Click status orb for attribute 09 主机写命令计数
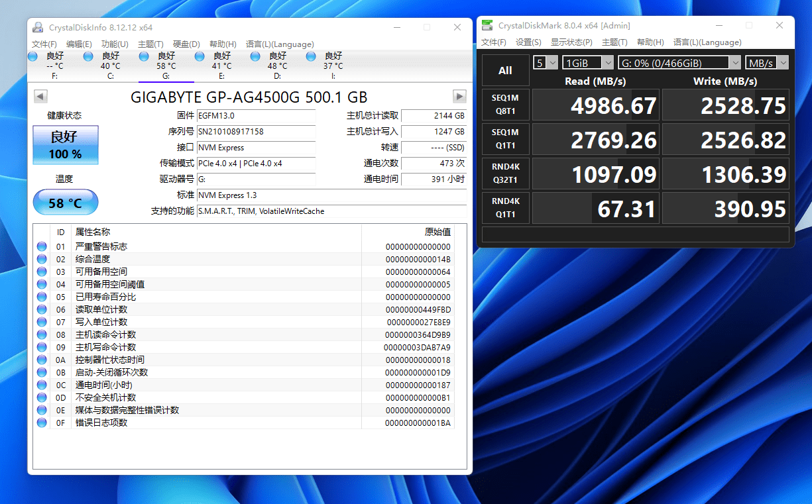812x504 pixels. (x=42, y=347)
